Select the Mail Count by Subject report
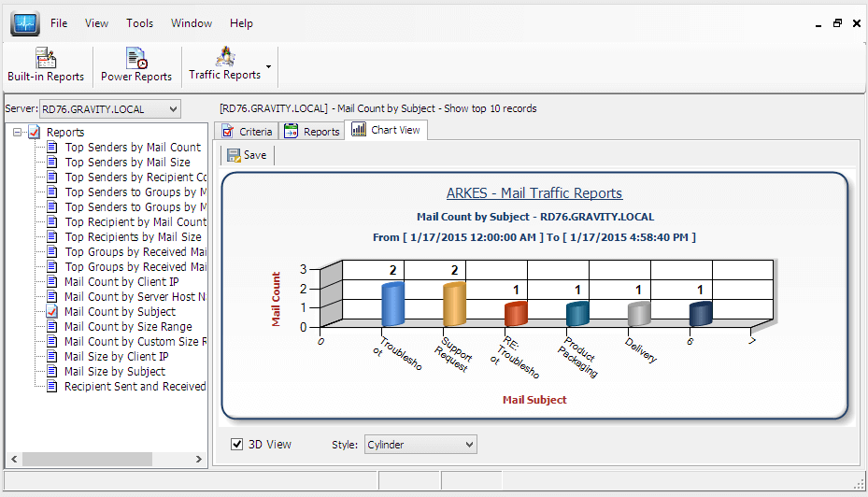 coord(120,312)
